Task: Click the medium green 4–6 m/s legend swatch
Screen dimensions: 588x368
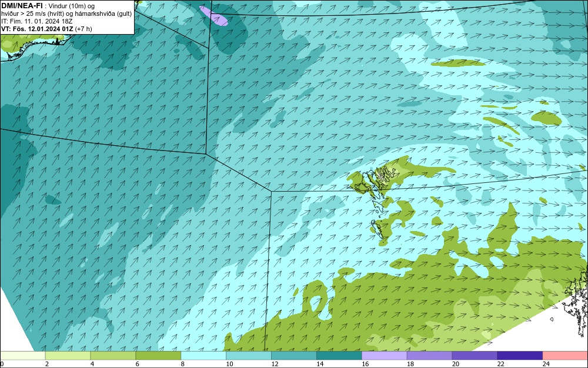Action: pos(113,355)
